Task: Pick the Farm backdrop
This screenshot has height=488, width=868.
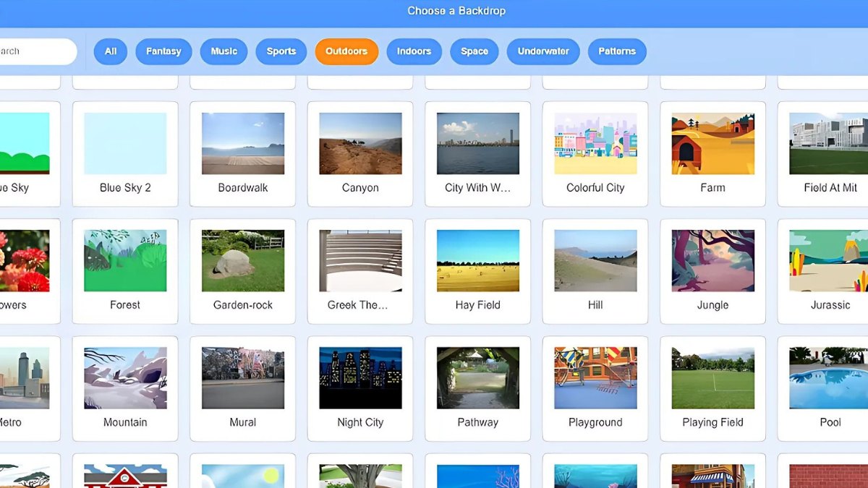Action: click(712, 154)
